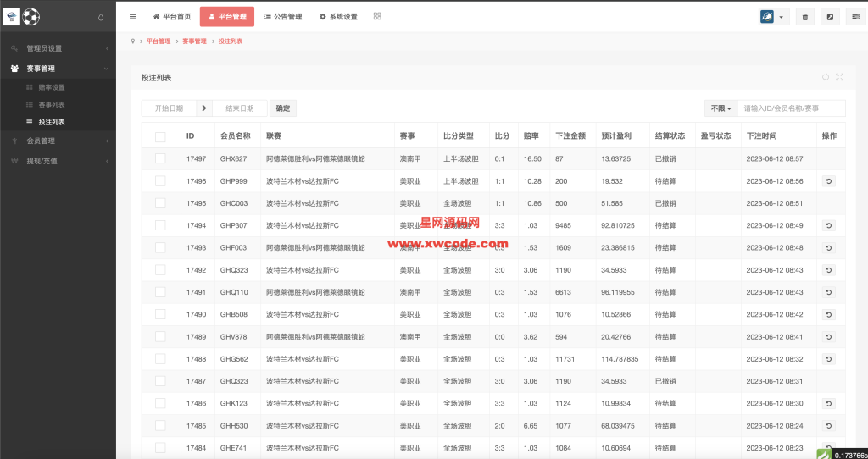The height and width of the screenshot is (459, 868).
Task: Click the grid apps icon after 系统设置
Action: coord(377,16)
